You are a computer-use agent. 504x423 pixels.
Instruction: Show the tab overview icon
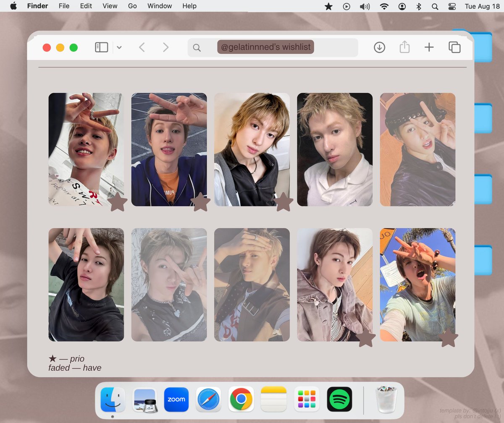click(454, 47)
